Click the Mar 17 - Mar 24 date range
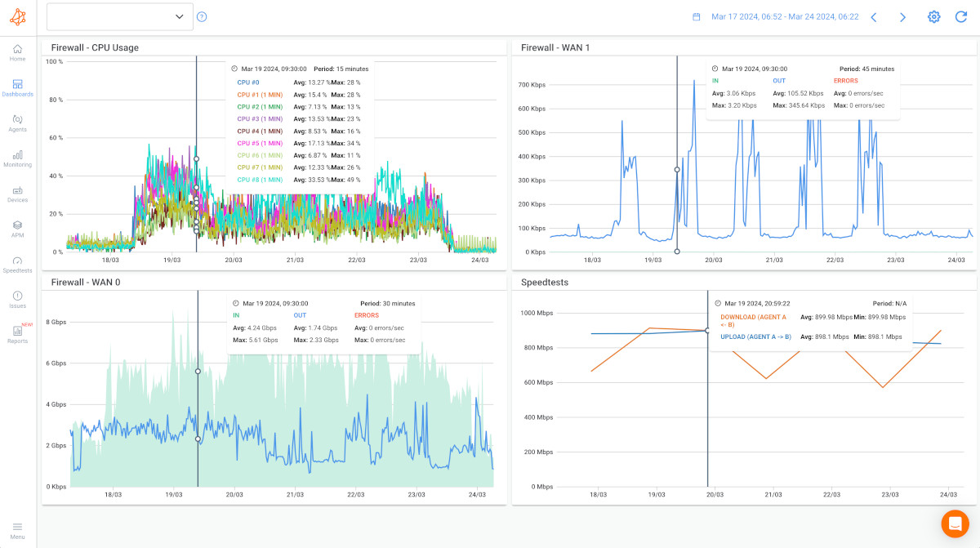This screenshot has height=548, width=980. tap(784, 16)
